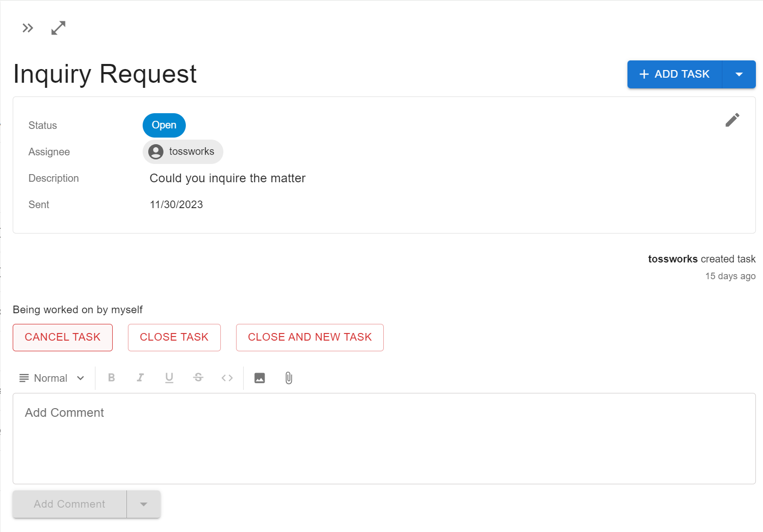Click the Close Task button
Viewport: 763px width, 532px height.
coord(174,338)
